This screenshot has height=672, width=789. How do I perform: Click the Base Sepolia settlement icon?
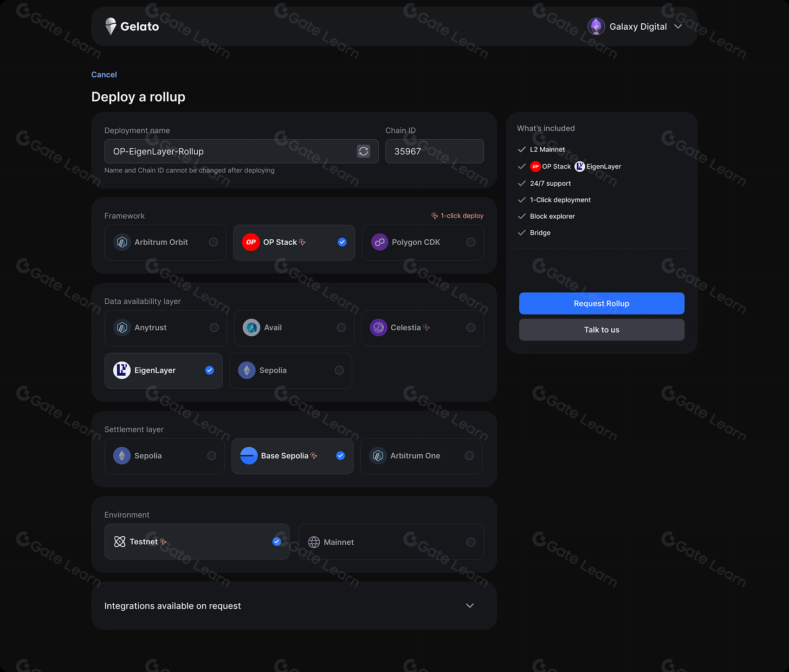click(248, 455)
